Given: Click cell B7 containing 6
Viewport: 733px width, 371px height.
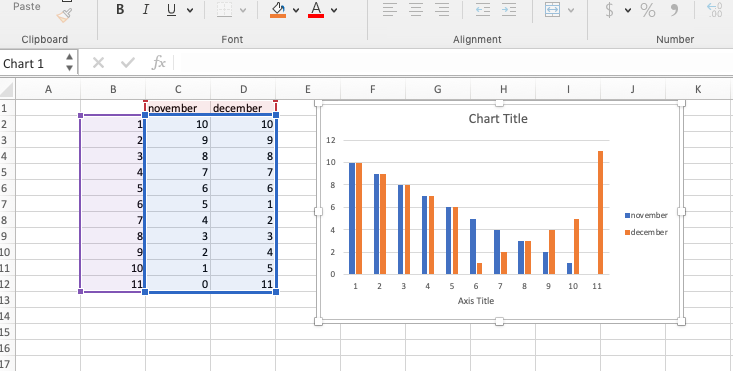Looking at the screenshot, I should pyautogui.click(x=113, y=204).
